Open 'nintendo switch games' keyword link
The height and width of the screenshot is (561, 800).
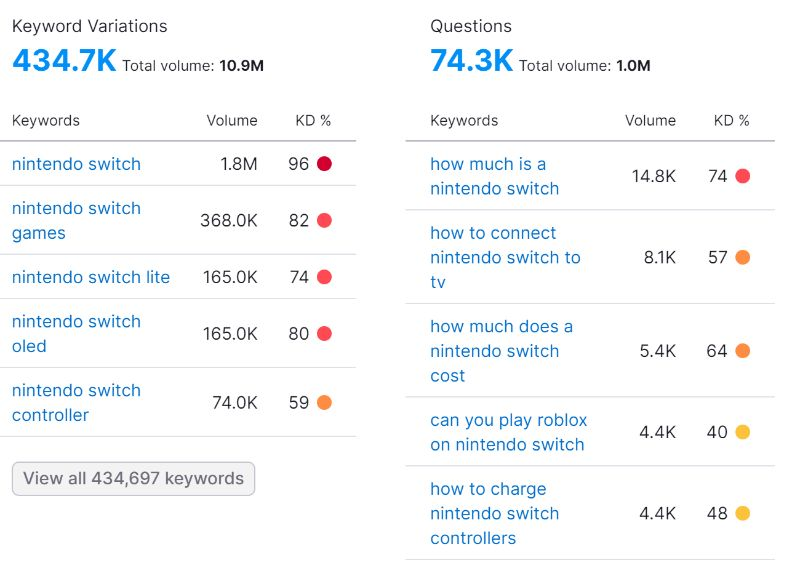point(76,220)
